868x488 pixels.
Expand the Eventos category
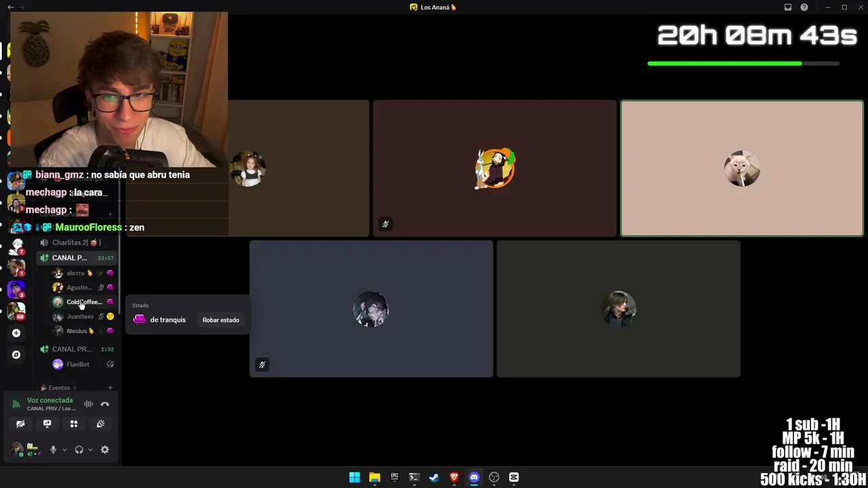pos(58,388)
